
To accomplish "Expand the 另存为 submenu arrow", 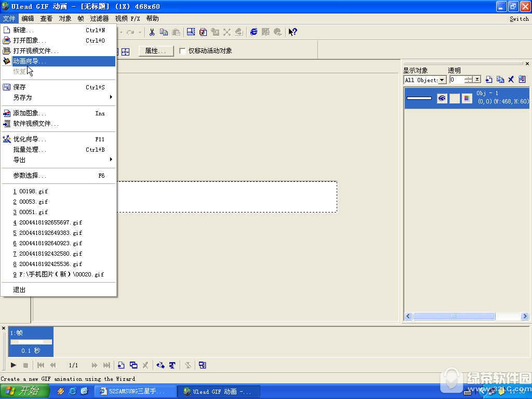I will point(111,97).
